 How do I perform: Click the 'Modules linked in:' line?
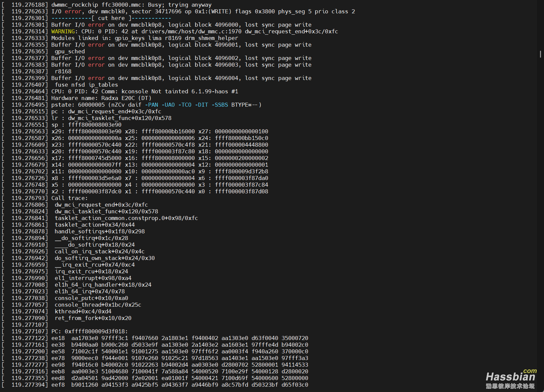point(144,38)
